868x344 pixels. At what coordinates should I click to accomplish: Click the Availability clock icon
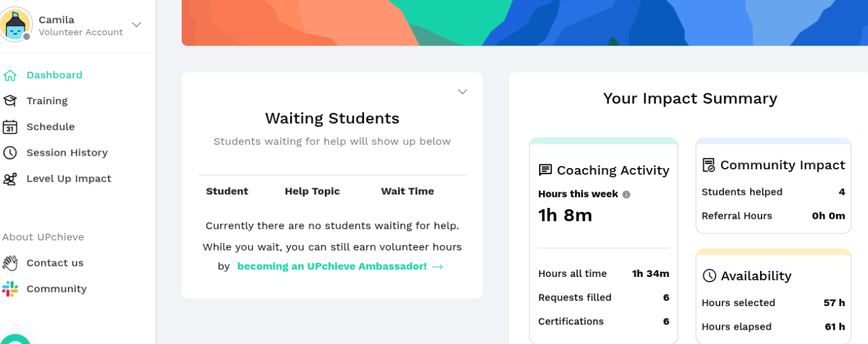pos(709,276)
